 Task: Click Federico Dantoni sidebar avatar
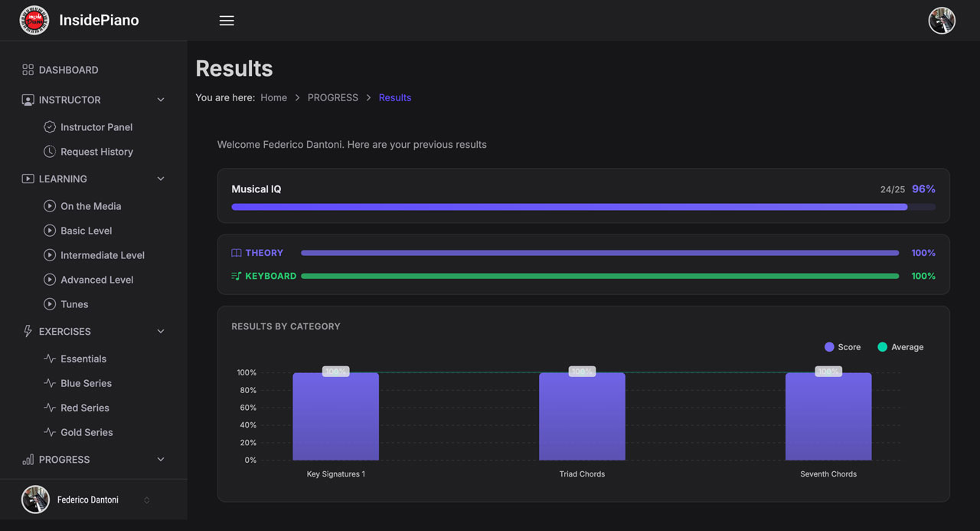(35, 500)
